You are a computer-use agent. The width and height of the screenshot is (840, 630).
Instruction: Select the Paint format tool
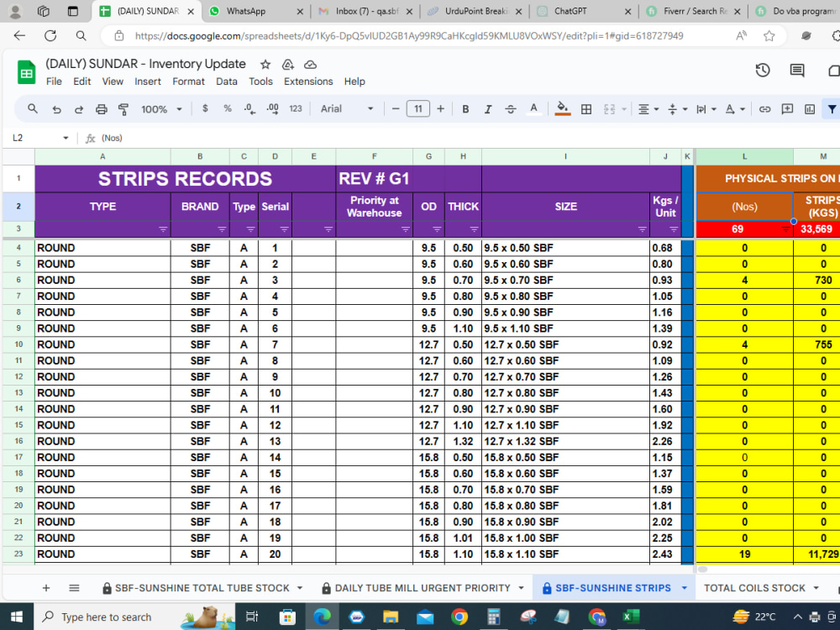tap(123, 109)
